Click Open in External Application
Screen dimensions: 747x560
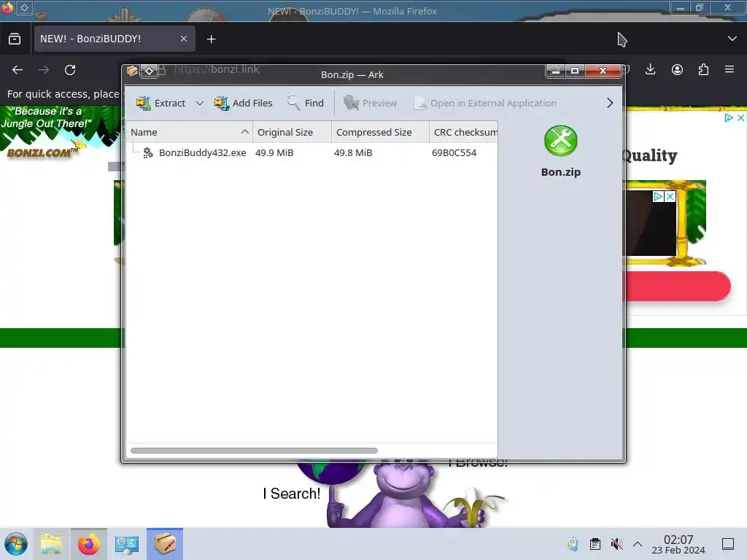(x=485, y=103)
